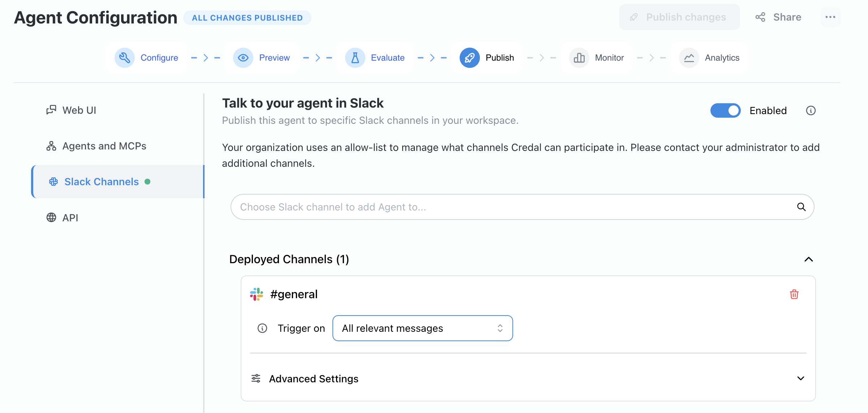Select the Publish step label

tap(500, 58)
